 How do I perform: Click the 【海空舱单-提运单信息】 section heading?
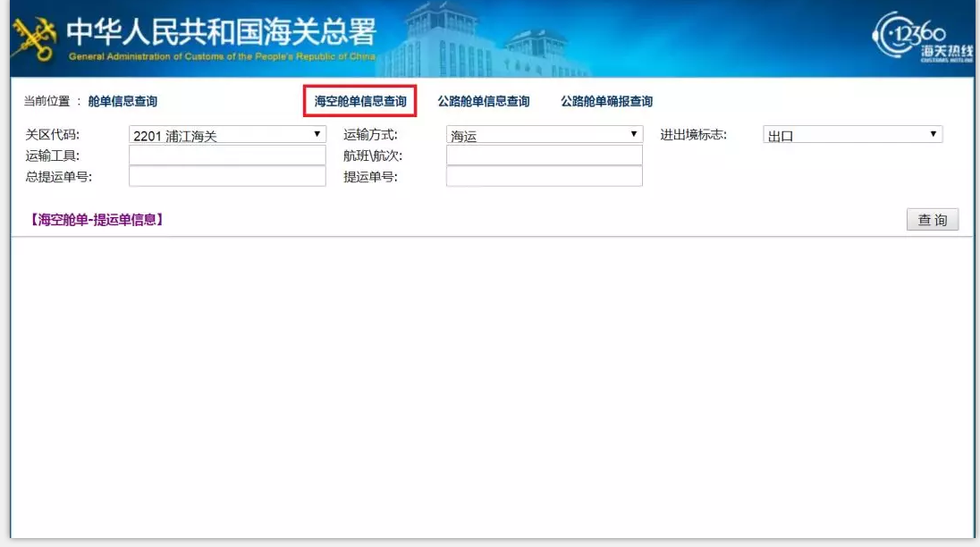[x=97, y=219]
